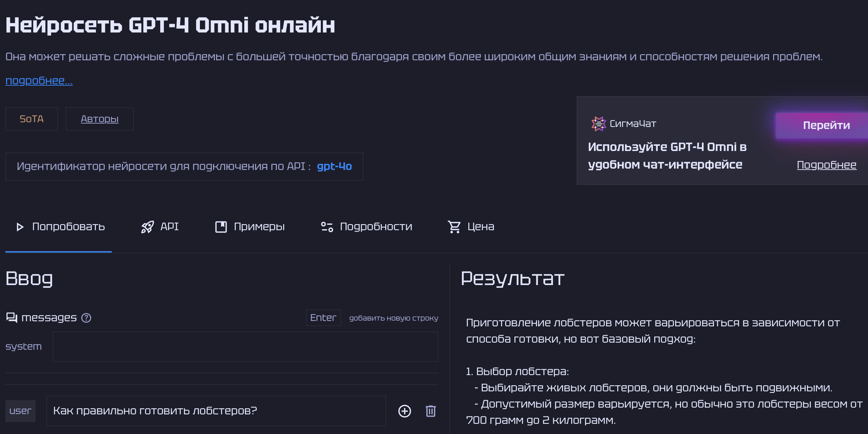Image resolution: width=868 pixels, height=434 pixels.
Task: Delete the user message with the trash icon
Action: [x=431, y=411]
